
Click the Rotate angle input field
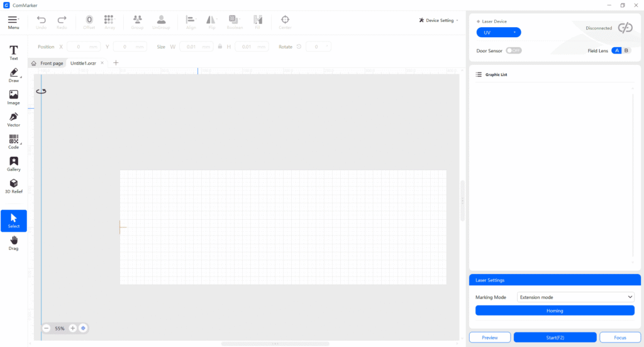pyautogui.click(x=318, y=47)
